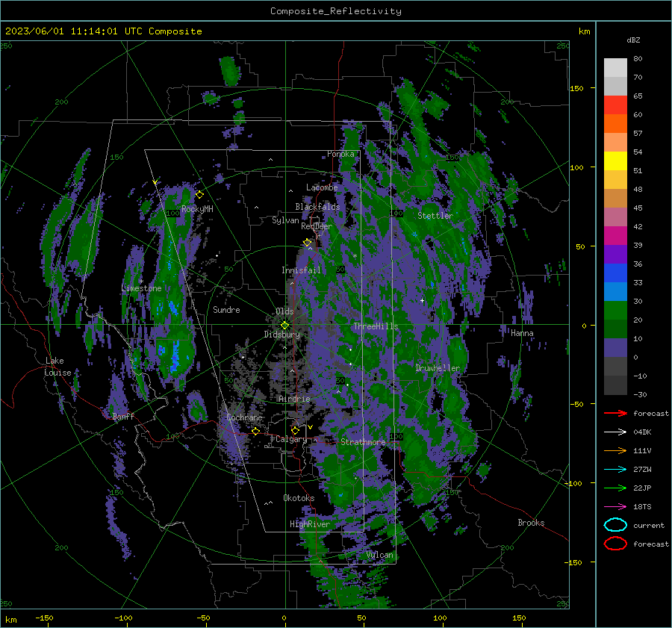
Task: Click the Vulcan city label
Action: 379,555
